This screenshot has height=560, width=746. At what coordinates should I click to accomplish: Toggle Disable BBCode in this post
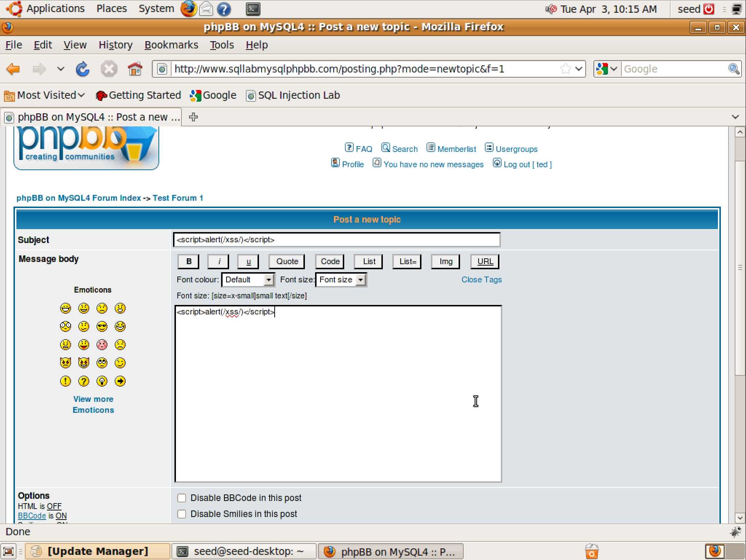pyautogui.click(x=182, y=498)
